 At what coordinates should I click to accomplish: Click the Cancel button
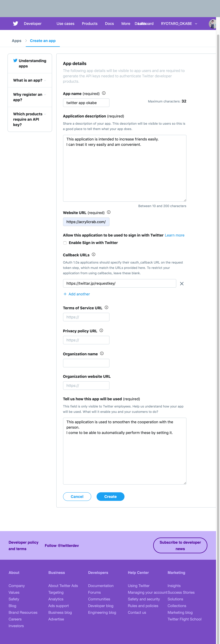(77, 496)
